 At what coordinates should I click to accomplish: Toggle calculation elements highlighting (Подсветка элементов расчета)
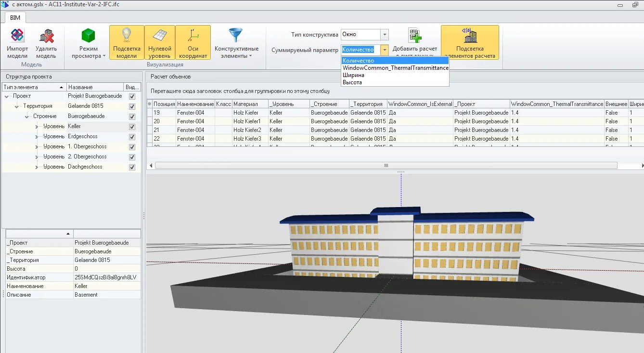[470, 42]
